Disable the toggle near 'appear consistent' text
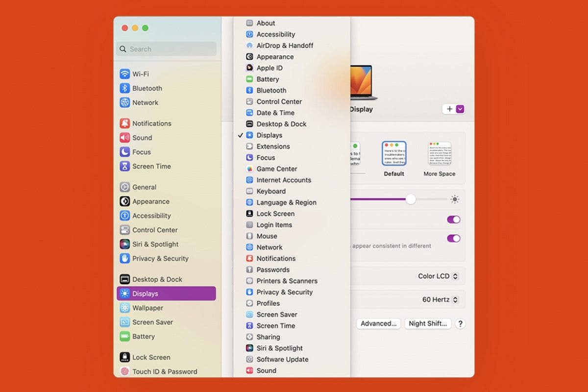 (x=452, y=238)
